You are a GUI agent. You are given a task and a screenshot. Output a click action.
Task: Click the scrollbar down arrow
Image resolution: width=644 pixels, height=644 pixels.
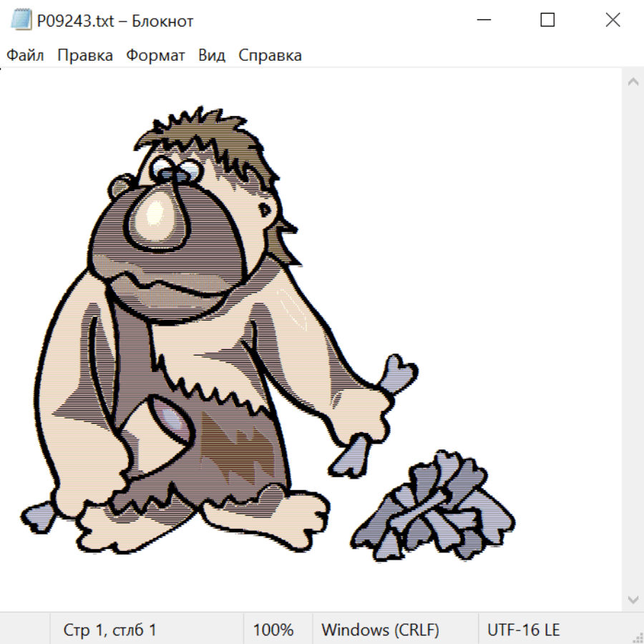click(x=633, y=599)
